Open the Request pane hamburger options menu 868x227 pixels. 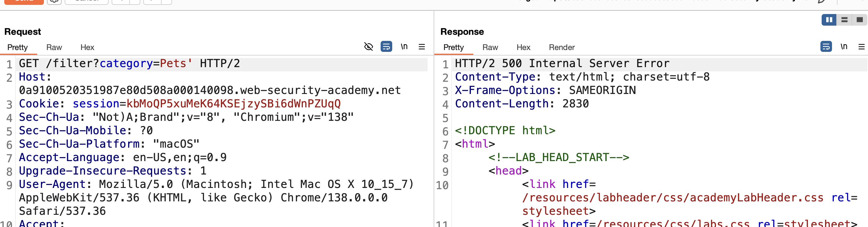(421, 47)
